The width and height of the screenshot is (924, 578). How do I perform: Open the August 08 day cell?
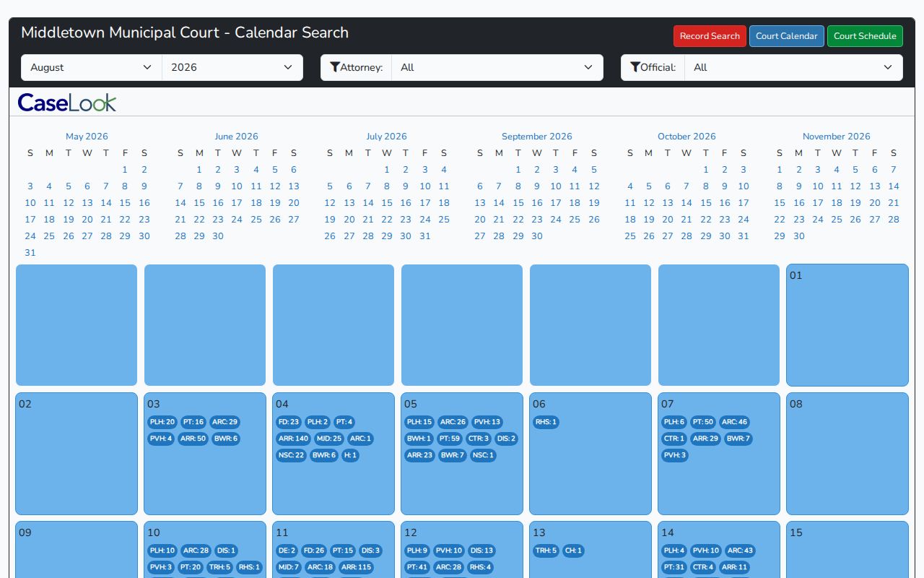tap(847, 454)
